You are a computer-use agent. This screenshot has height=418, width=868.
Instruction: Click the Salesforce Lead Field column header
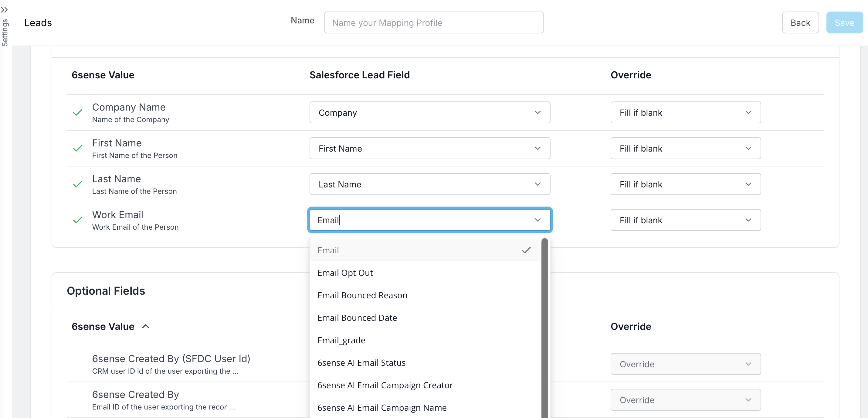point(360,75)
